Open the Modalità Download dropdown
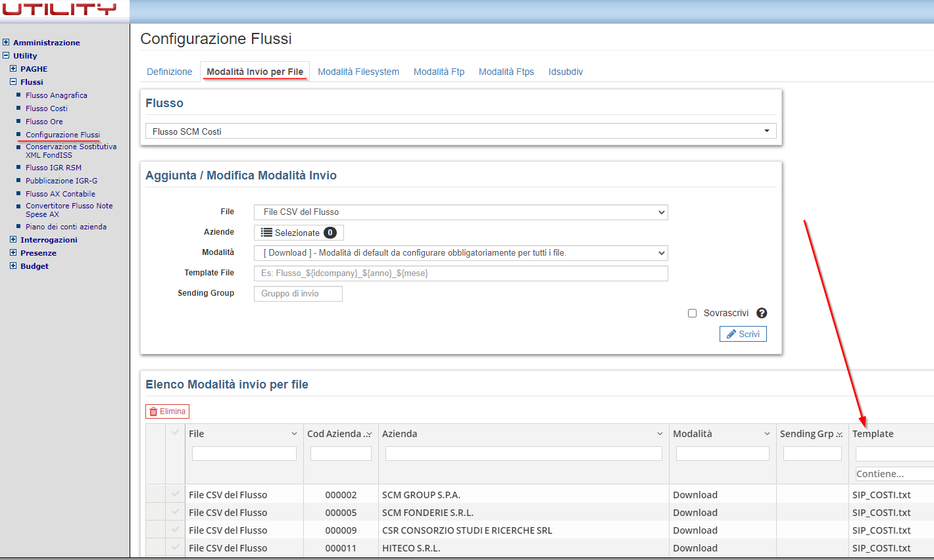 [x=460, y=253]
